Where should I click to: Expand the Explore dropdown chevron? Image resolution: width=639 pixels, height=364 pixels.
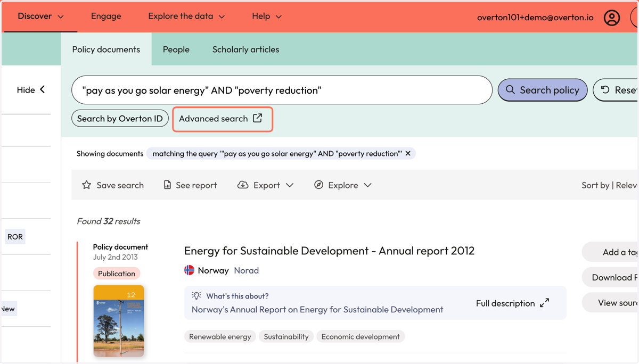pyautogui.click(x=367, y=185)
